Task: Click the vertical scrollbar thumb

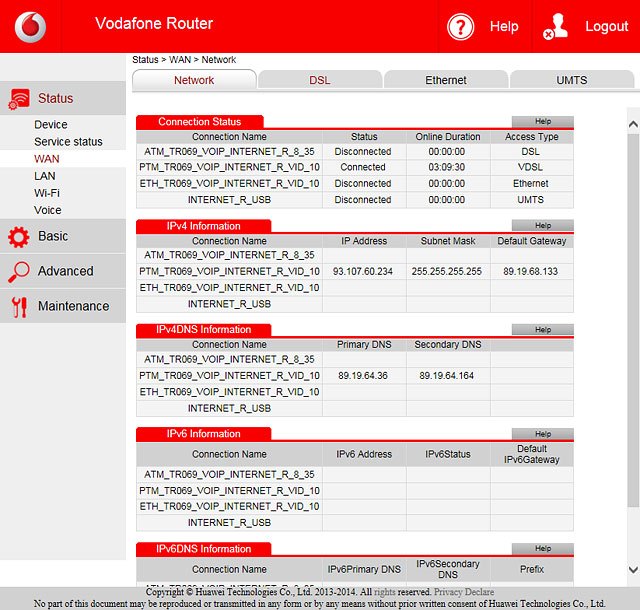Action: click(633, 321)
